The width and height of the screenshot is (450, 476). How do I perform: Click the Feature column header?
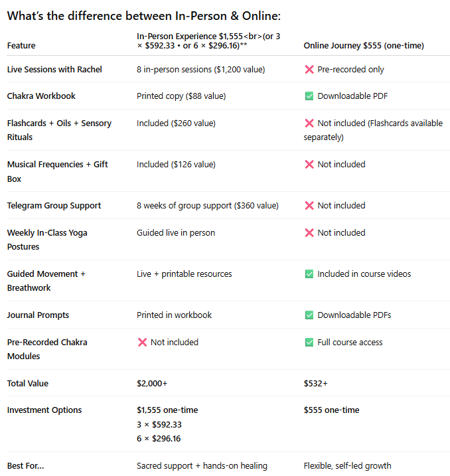click(21, 46)
